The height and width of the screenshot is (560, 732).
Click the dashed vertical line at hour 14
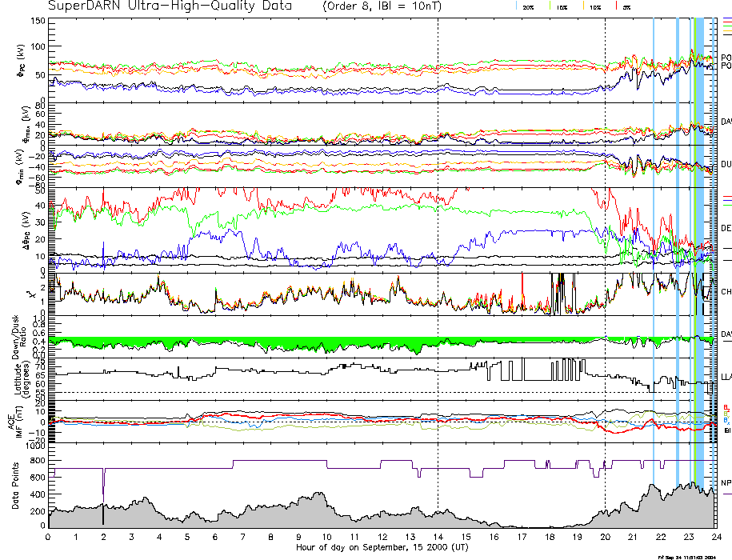(x=438, y=240)
